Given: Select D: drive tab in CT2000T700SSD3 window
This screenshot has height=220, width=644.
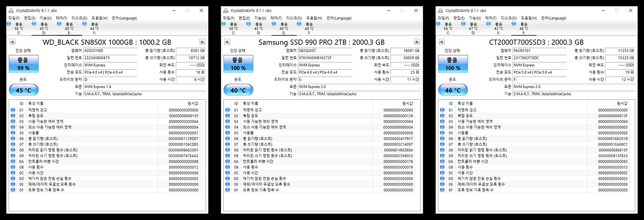Looking at the screenshot, I should 473,28.
